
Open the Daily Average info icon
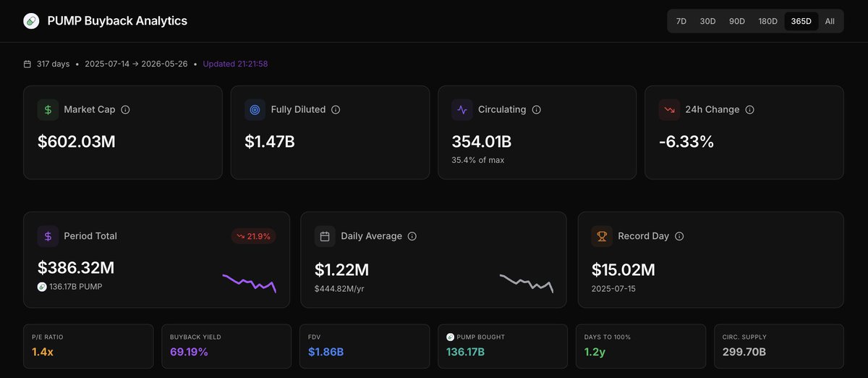click(412, 236)
